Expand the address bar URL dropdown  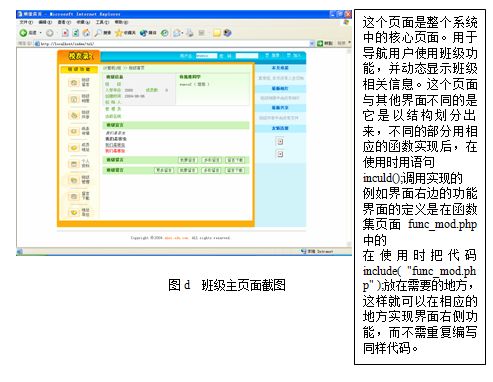[312, 43]
